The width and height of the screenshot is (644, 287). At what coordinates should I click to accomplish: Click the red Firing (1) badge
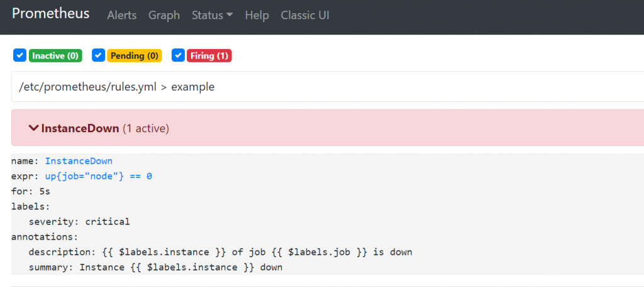pos(209,56)
